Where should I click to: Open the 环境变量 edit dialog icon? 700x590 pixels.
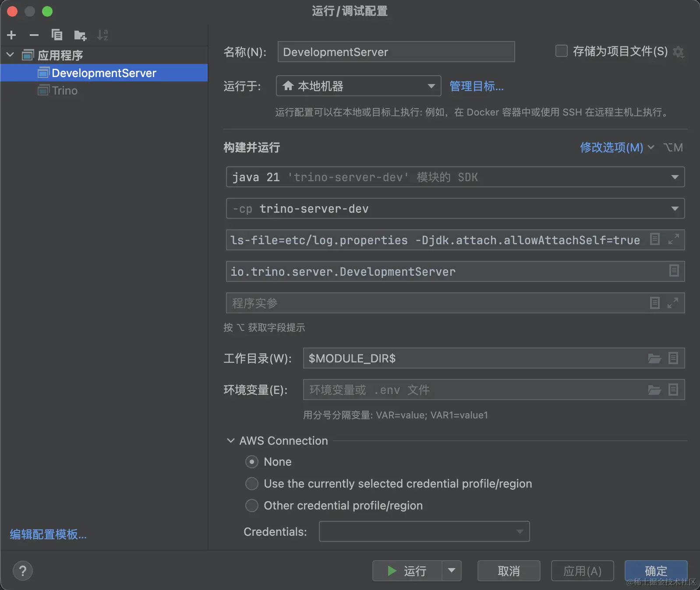(673, 390)
